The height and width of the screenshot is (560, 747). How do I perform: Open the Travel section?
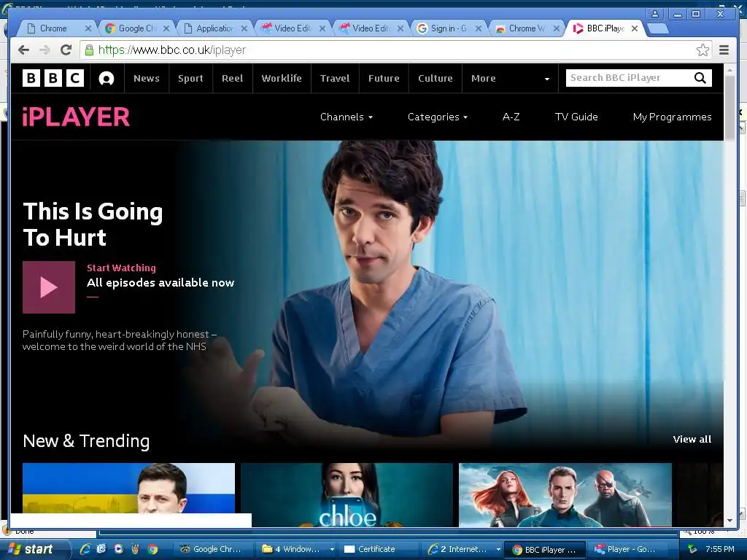335,79
